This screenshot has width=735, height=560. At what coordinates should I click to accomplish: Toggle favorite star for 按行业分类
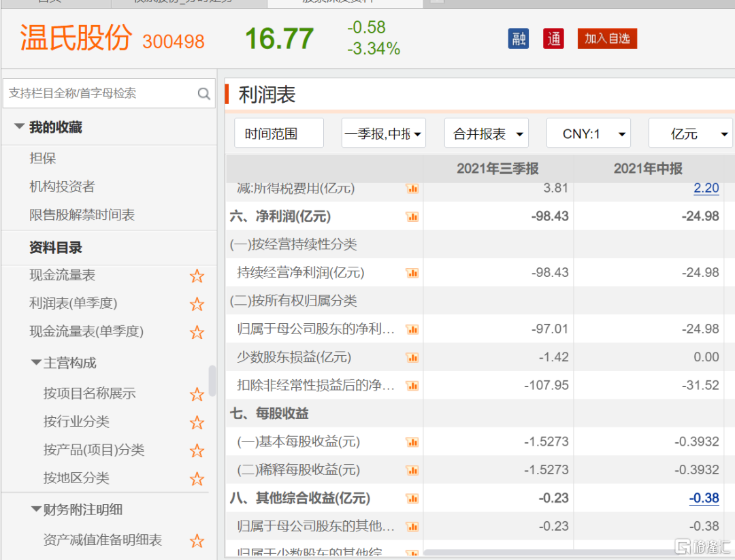point(197,423)
